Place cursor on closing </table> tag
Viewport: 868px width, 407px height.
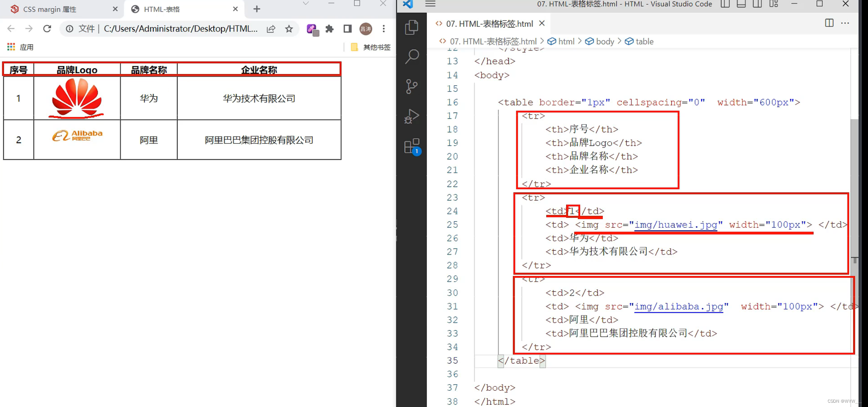(x=522, y=360)
